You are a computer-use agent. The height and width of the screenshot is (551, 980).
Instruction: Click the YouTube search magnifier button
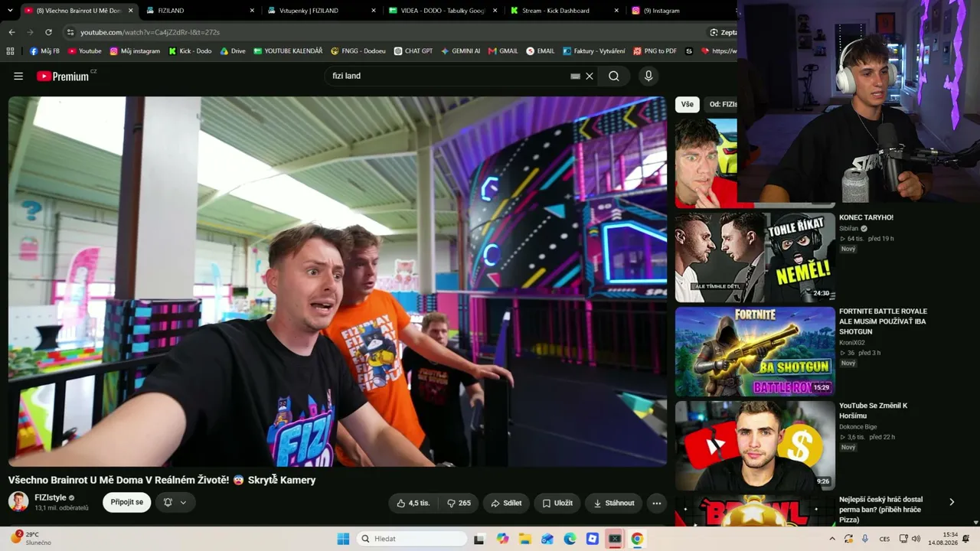click(x=614, y=76)
